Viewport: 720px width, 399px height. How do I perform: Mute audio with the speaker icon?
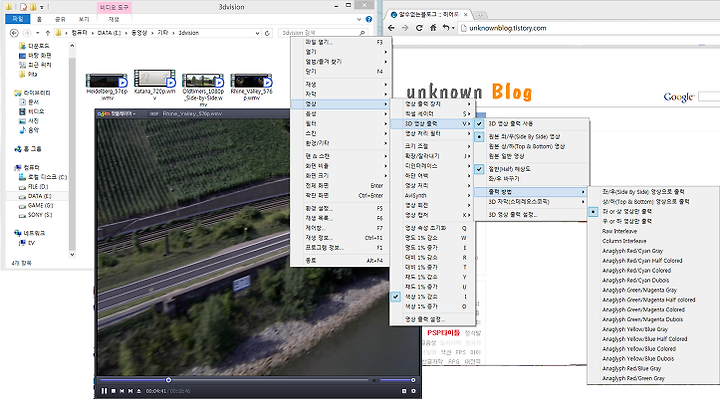point(375,380)
